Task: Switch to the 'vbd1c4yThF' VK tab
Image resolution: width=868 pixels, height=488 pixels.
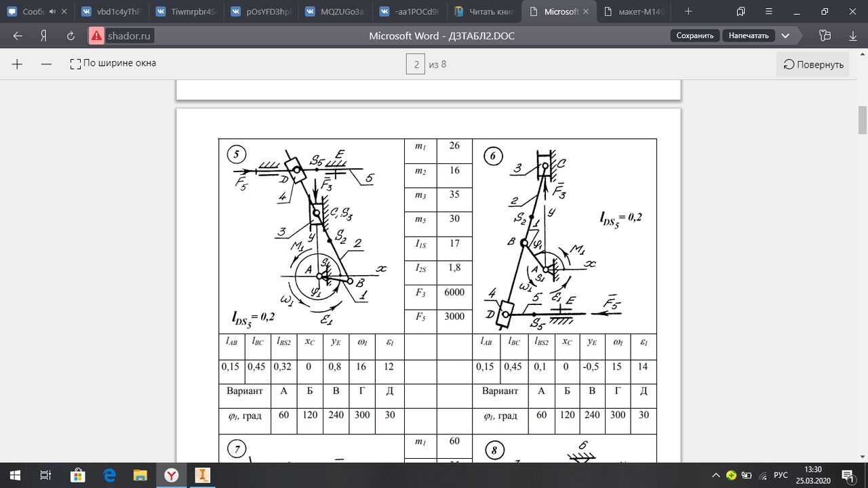Action: click(111, 12)
